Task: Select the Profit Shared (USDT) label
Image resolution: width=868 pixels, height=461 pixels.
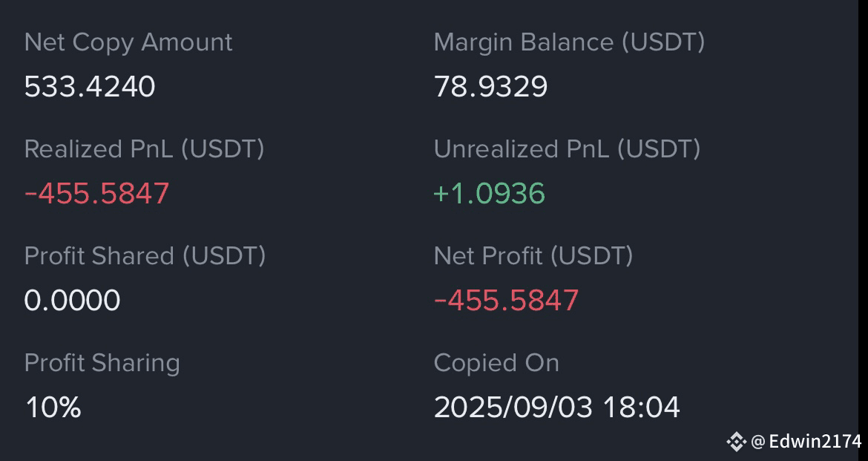Action: tap(145, 256)
